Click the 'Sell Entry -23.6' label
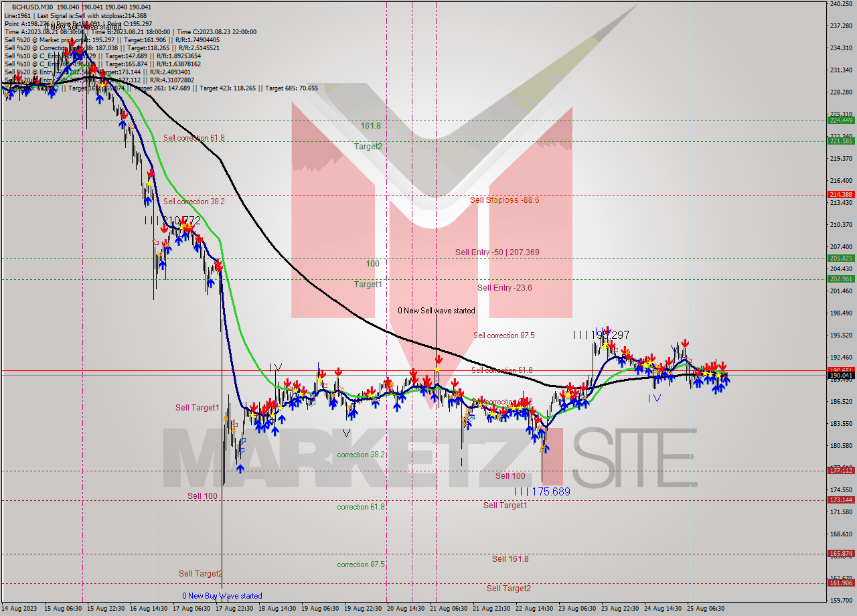Screen dimensions: 857x616 click(x=505, y=288)
